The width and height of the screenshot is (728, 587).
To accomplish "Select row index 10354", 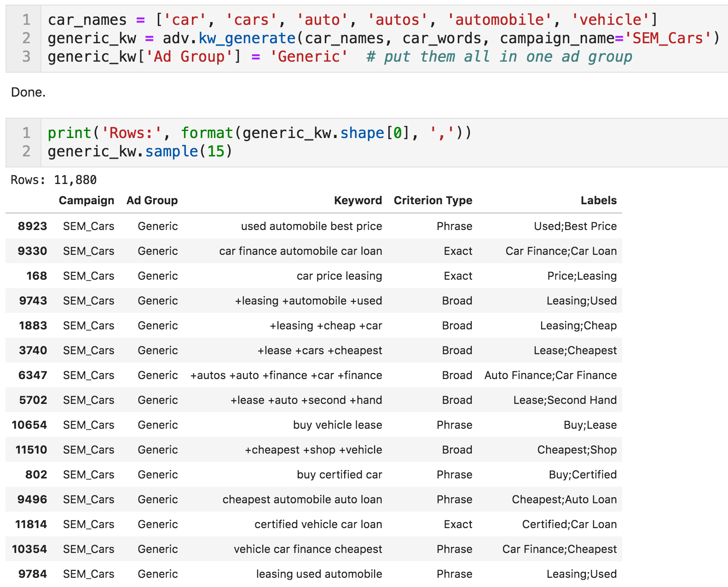I will pos(29,549).
